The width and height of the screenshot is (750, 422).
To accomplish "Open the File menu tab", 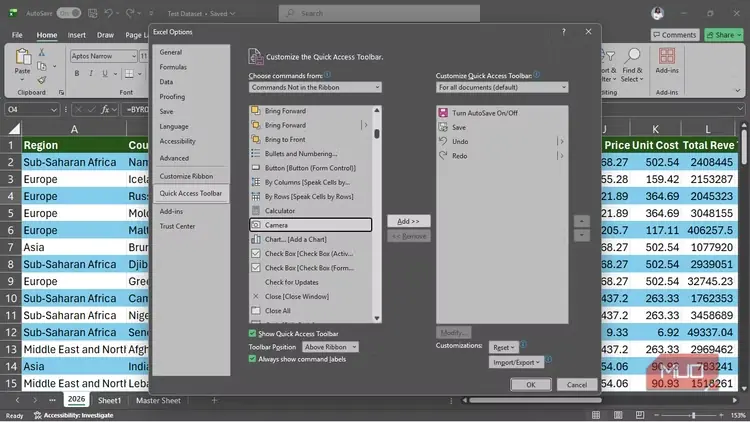I will [x=17, y=35].
